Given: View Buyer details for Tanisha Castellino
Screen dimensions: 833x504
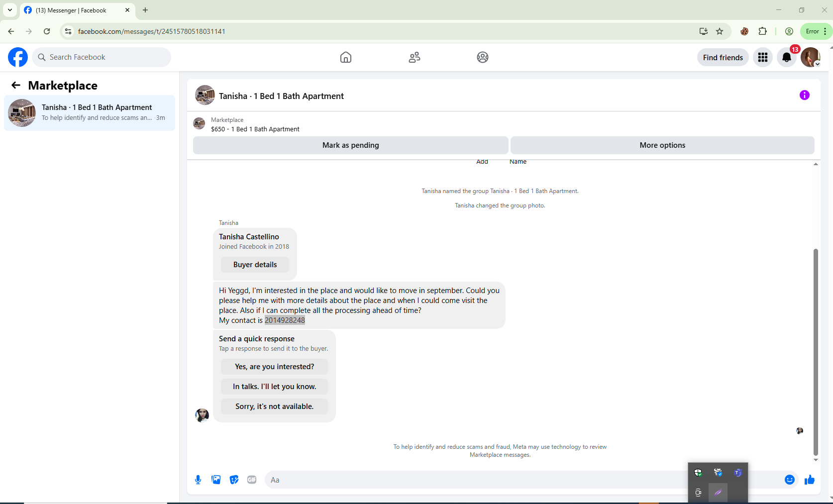Looking at the screenshot, I should pyautogui.click(x=255, y=265).
